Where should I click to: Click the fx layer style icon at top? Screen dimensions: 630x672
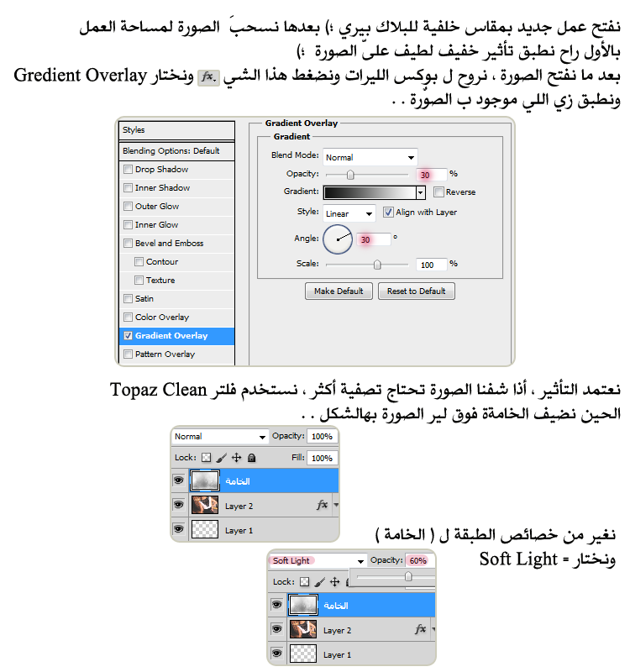pyautogui.click(x=207, y=77)
